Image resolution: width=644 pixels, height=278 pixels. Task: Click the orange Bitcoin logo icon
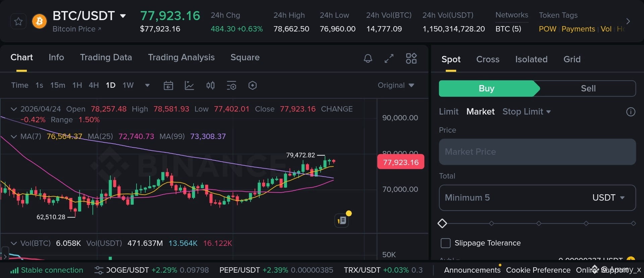coord(39,22)
